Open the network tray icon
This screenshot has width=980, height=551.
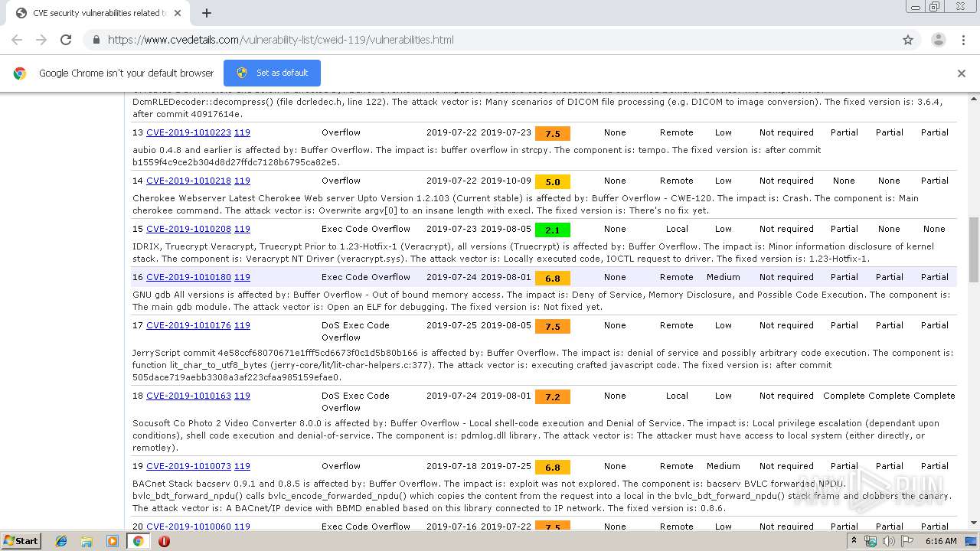[871, 541]
